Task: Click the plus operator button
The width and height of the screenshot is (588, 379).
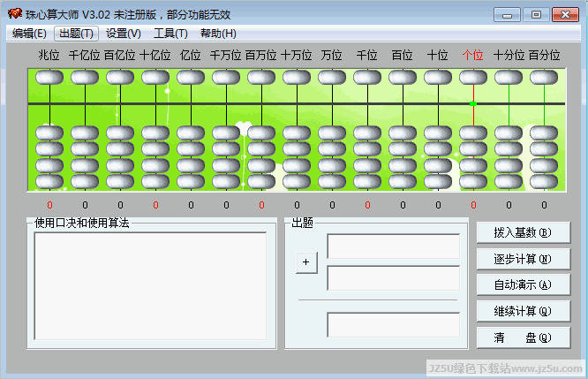Action: [306, 262]
